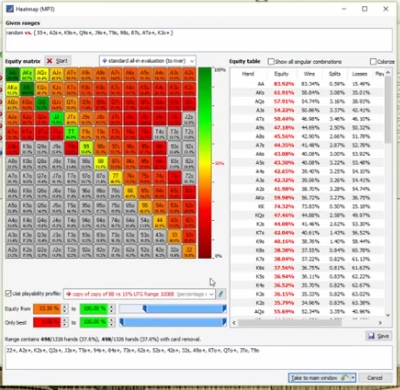Screen dimensions: 400x390
Task: Open standard all-in evaluation dropdown
Action: pos(148,61)
